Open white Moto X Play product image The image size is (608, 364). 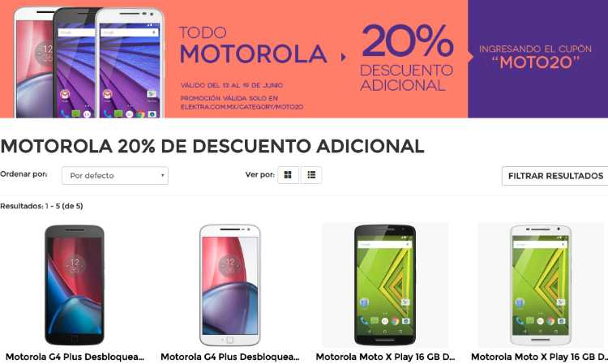tap(541, 285)
